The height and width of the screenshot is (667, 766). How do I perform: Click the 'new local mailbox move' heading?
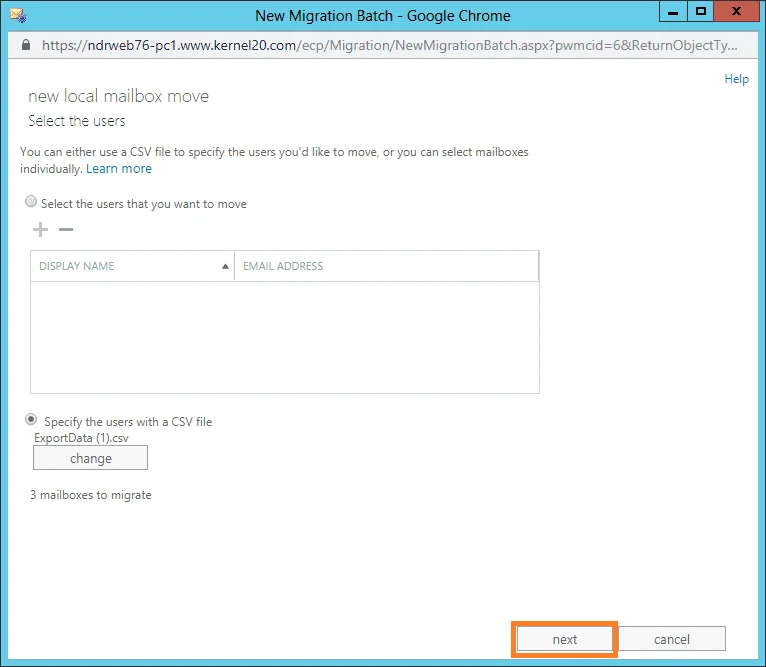118,96
